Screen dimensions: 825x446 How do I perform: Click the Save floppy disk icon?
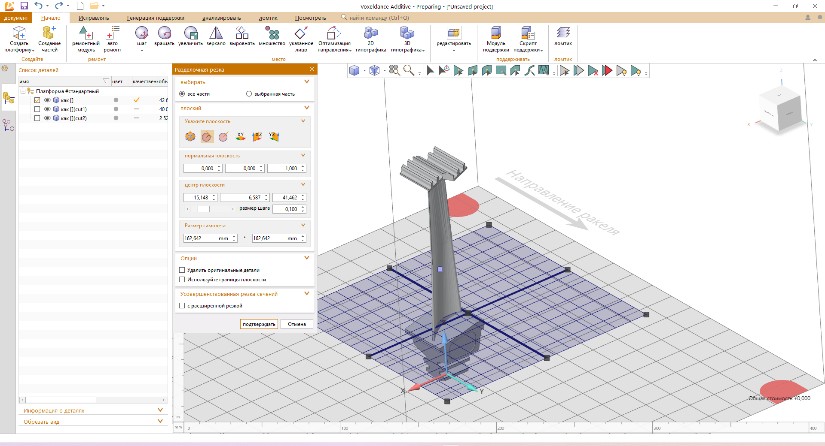click(x=24, y=6)
